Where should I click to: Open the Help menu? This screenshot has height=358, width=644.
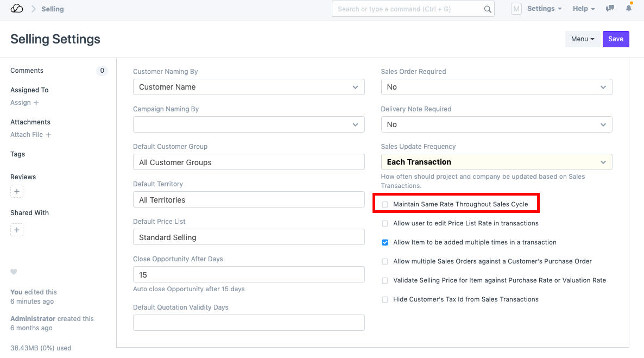(584, 9)
